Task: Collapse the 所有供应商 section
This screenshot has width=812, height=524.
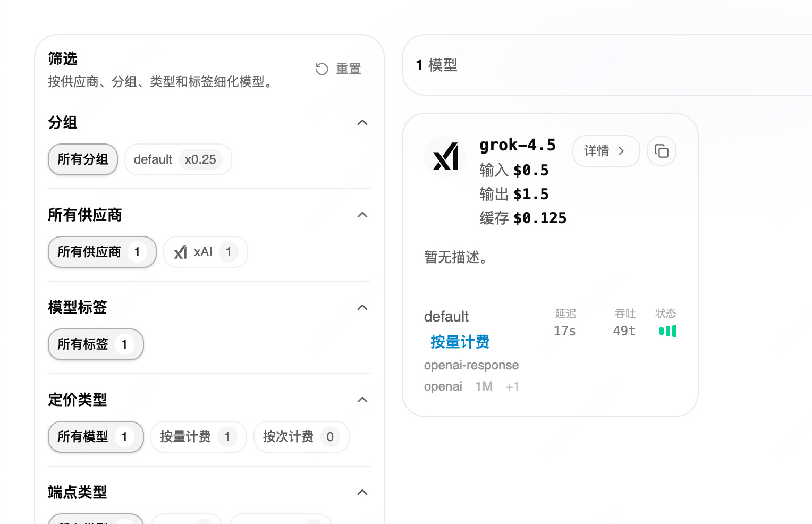Action: pyautogui.click(x=362, y=215)
